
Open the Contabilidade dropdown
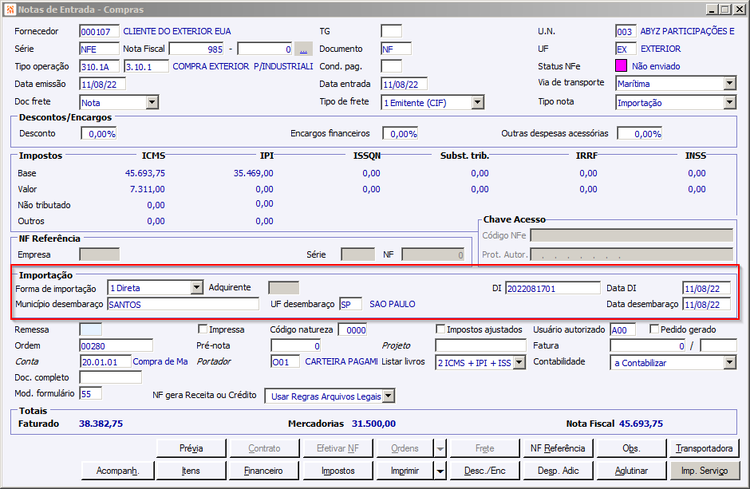coord(730,362)
